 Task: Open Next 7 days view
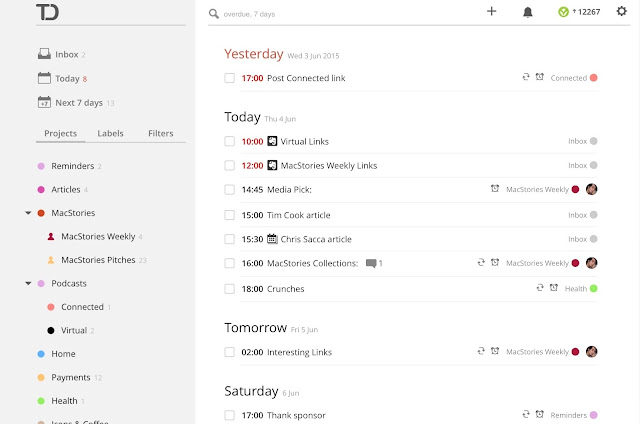pyautogui.click(x=76, y=102)
